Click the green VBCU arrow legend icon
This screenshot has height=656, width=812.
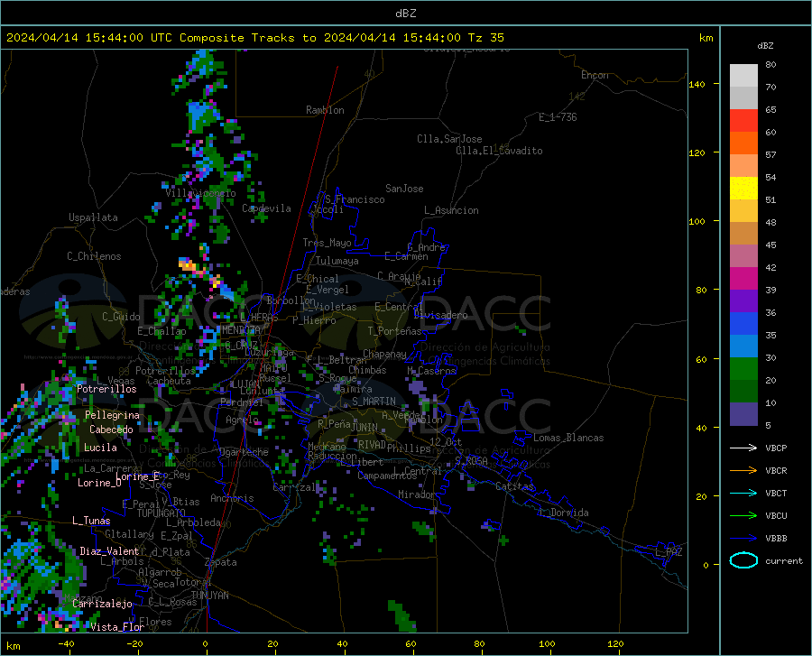(743, 516)
